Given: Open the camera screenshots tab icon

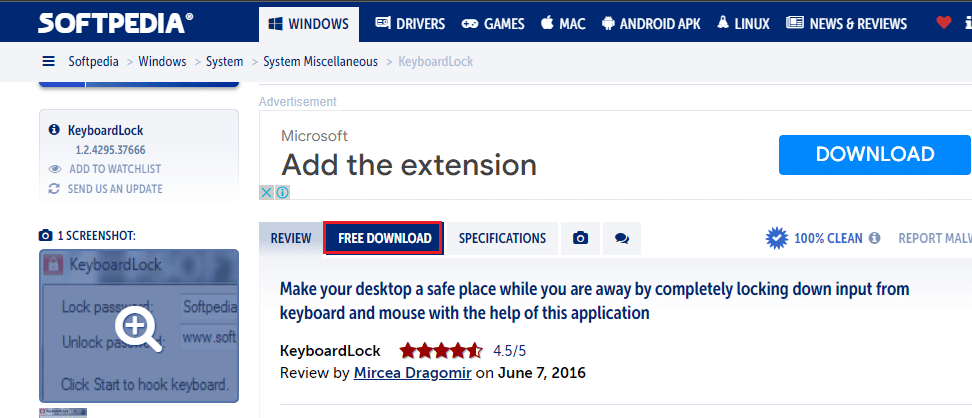Looking at the screenshot, I should point(580,238).
